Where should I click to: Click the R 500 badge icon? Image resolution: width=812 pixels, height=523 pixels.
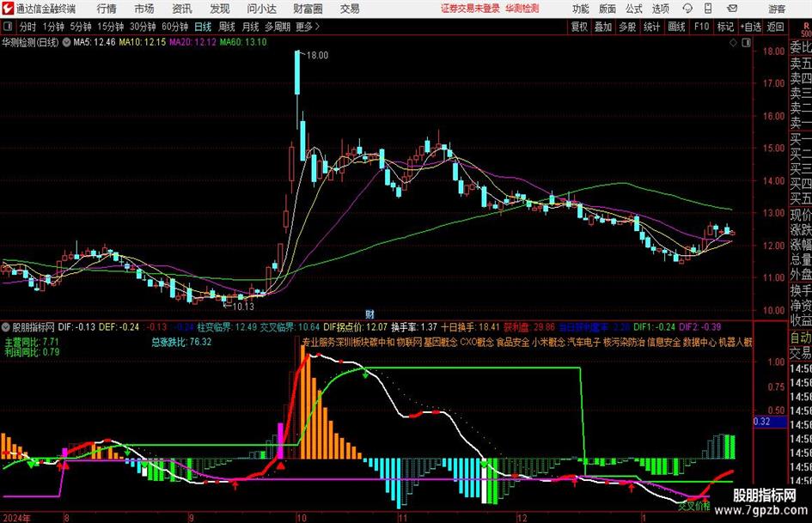coord(806,29)
